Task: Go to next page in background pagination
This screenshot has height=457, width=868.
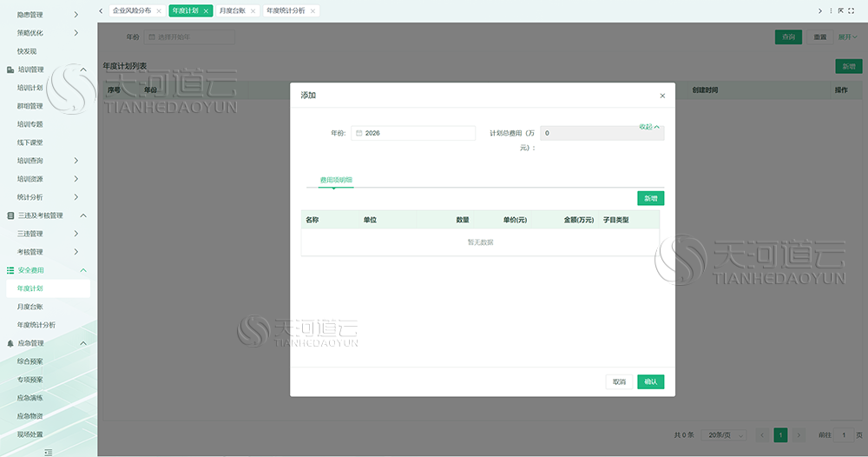Action: tap(799, 434)
